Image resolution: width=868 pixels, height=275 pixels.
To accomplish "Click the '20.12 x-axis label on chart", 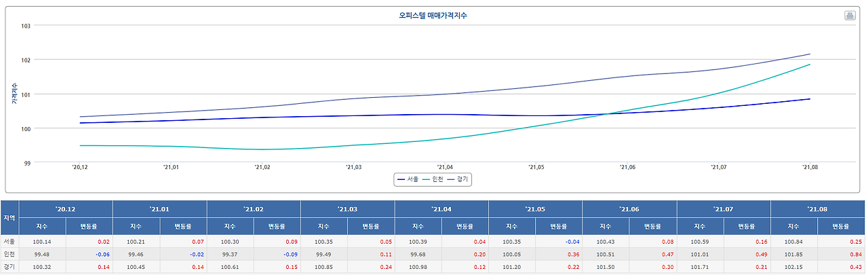I will pyautogui.click(x=80, y=167).
